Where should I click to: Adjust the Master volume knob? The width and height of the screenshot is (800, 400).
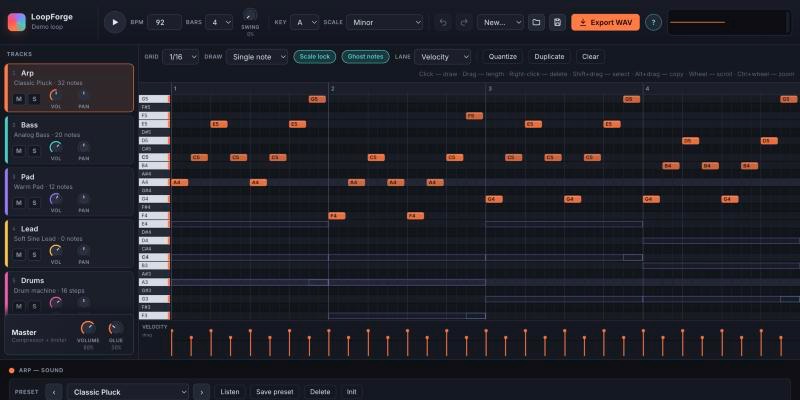pyautogui.click(x=88, y=329)
